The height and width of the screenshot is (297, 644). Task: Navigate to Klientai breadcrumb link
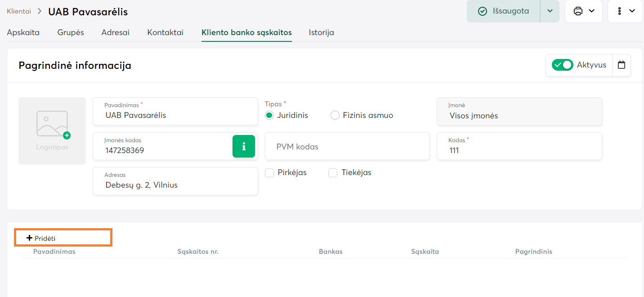click(x=18, y=11)
